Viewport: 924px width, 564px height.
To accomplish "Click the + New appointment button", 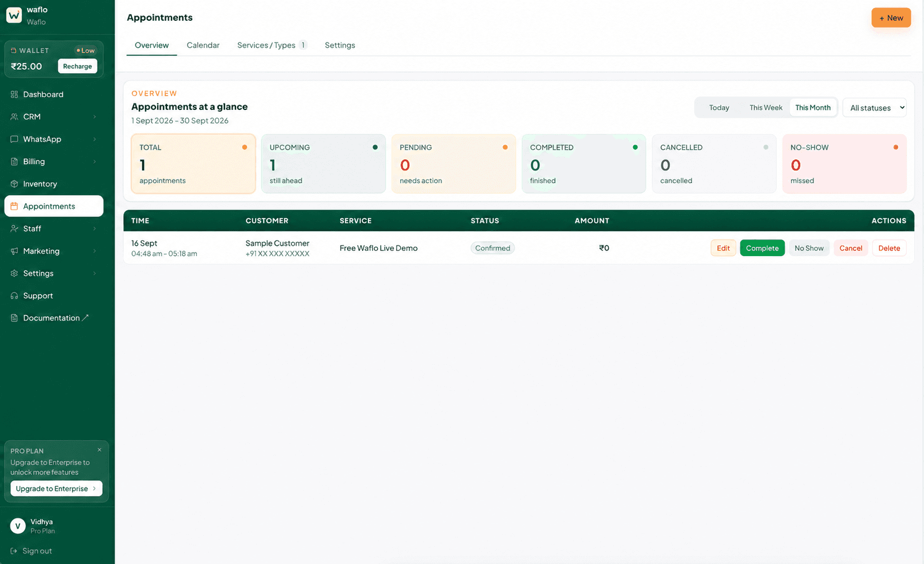I will [x=891, y=18].
